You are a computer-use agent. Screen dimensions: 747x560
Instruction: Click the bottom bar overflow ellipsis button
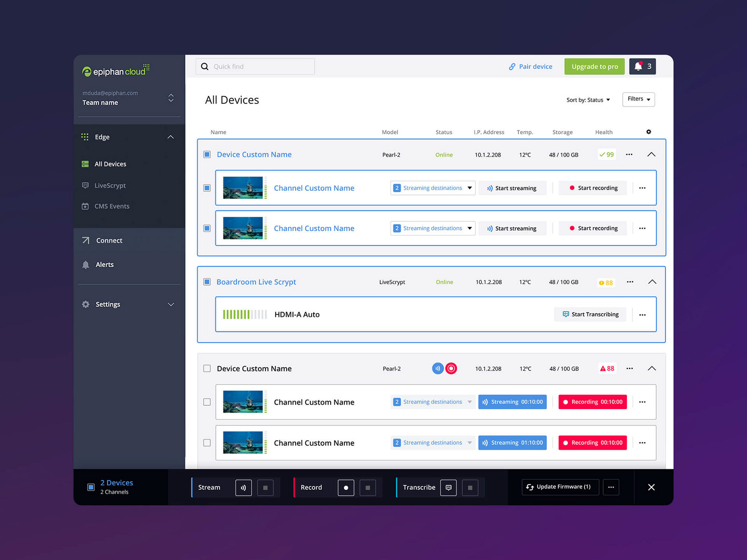[x=611, y=487]
